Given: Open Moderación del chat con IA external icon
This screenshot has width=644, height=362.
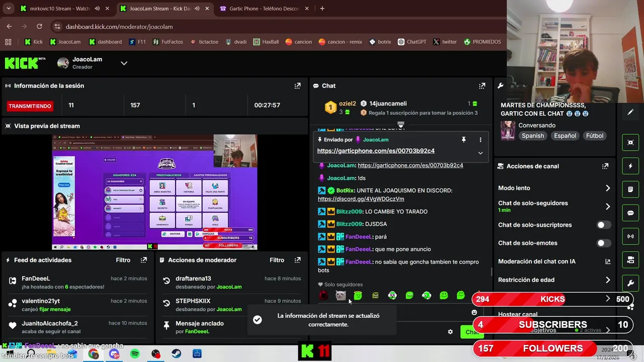Looking at the screenshot, I should point(608,261).
